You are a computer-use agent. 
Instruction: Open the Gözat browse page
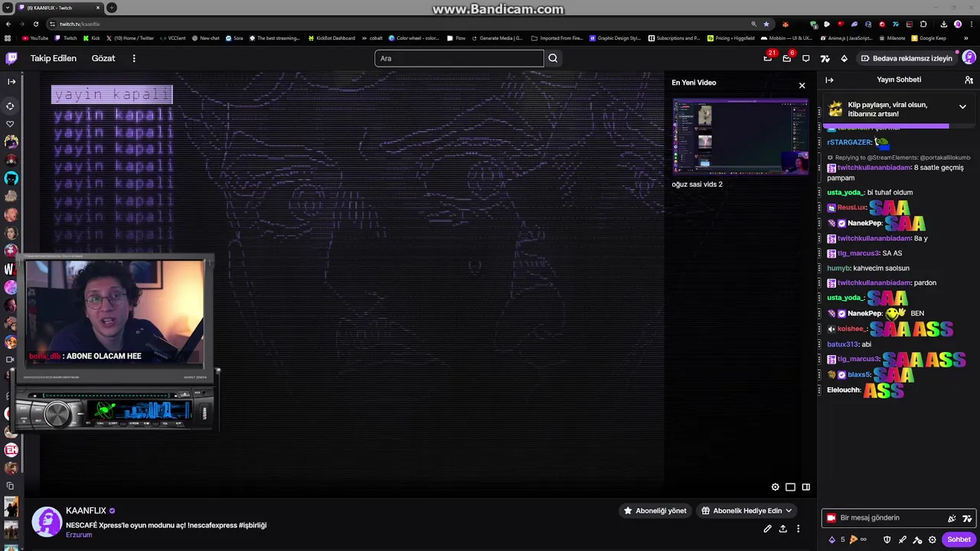pos(103,58)
